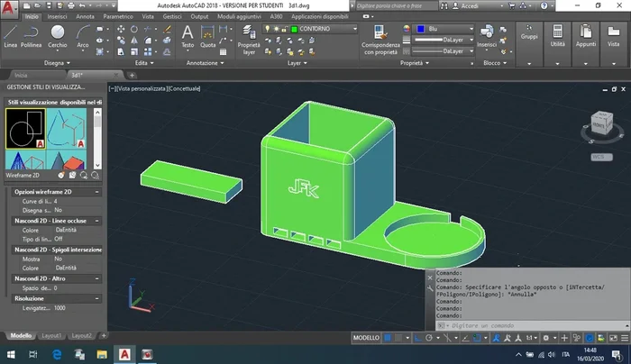Click the command line input field

click(x=505, y=324)
